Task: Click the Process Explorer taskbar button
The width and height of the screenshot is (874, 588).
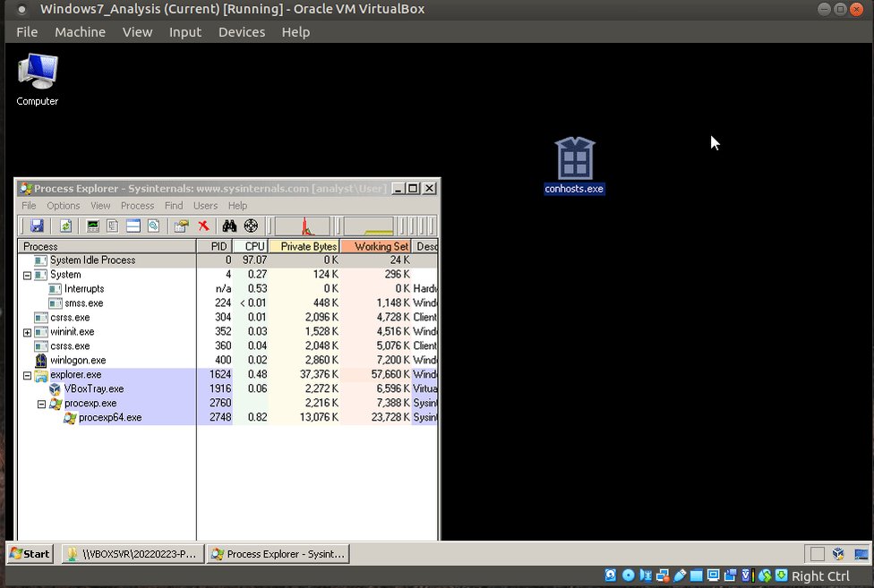Action: (278, 553)
